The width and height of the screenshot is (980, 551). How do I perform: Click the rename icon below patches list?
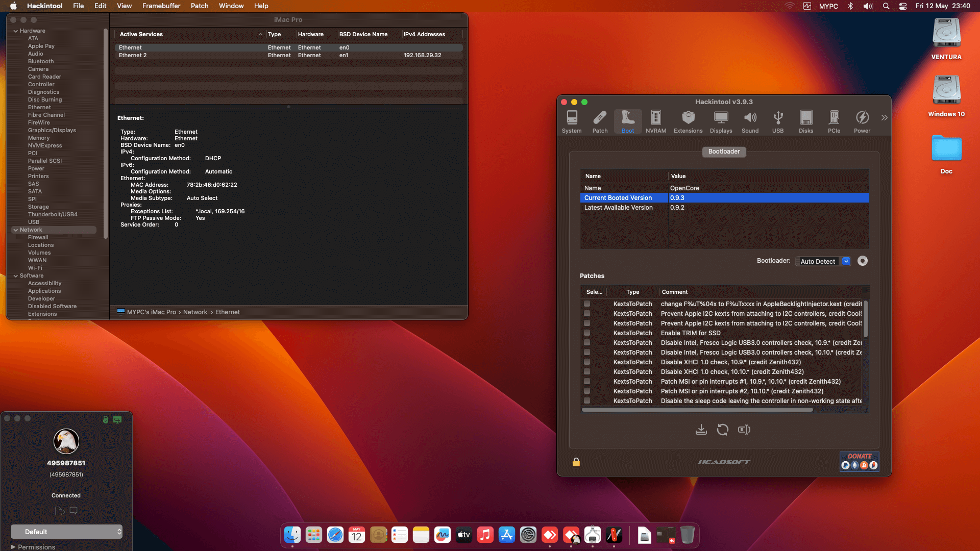pyautogui.click(x=744, y=430)
